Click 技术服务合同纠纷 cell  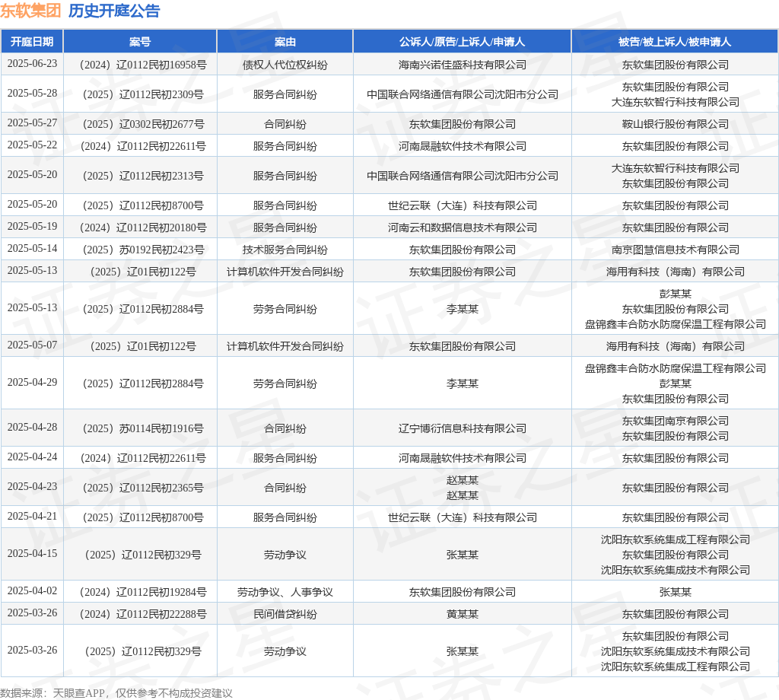(285, 250)
